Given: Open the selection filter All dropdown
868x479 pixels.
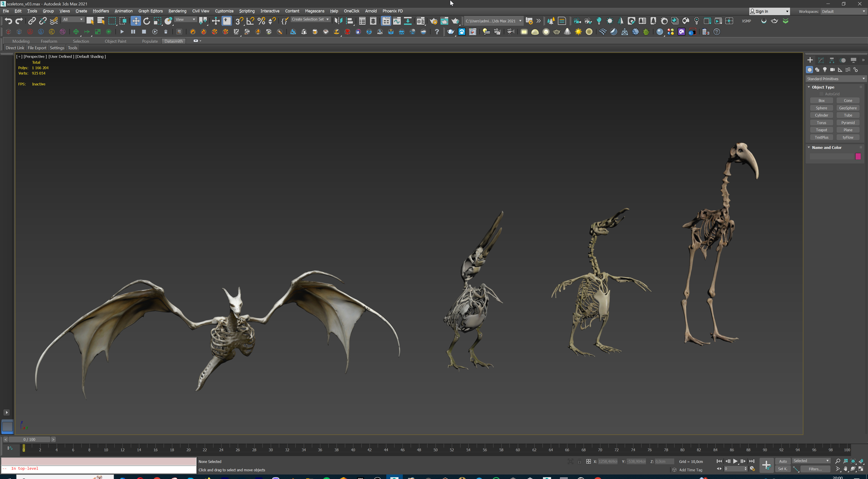Looking at the screenshot, I should point(73,19).
